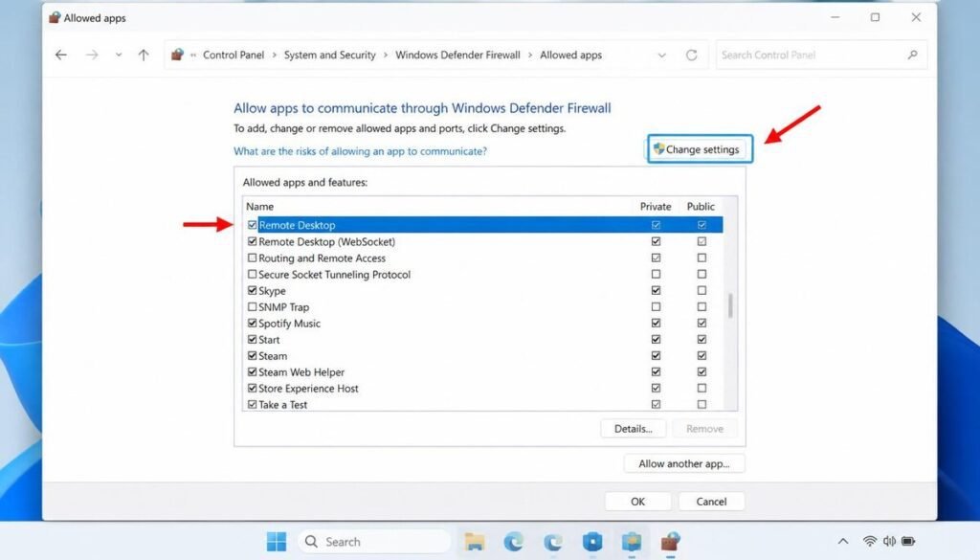Open File Explorer from taskbar

coord(475,541)
